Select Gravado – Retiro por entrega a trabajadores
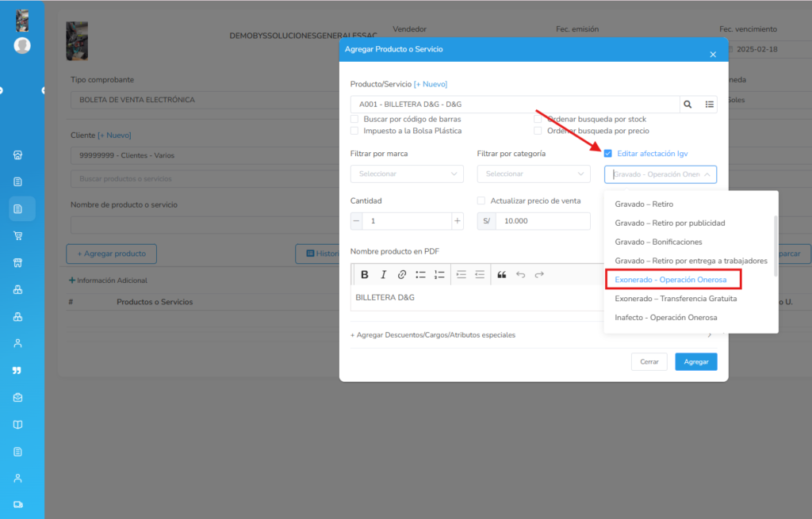812x519 pixels. 691,261
